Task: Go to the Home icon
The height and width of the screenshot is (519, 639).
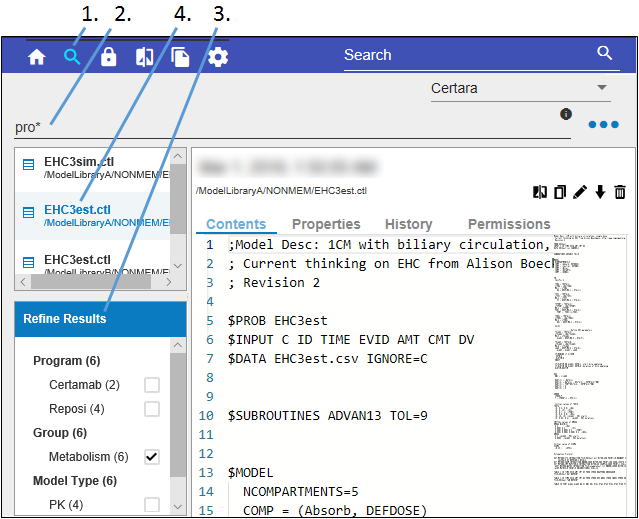Action: pos(36,57)
